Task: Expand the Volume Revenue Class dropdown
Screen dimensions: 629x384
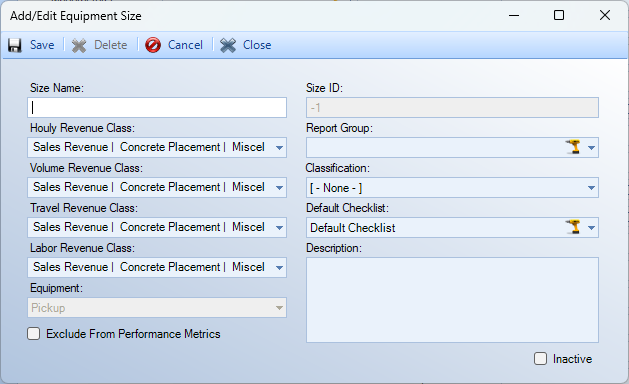Action: pos(280,187)
